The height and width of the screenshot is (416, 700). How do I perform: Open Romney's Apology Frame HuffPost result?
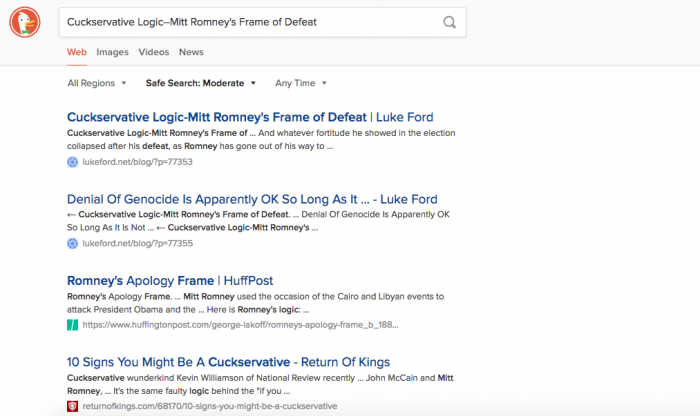170,281
